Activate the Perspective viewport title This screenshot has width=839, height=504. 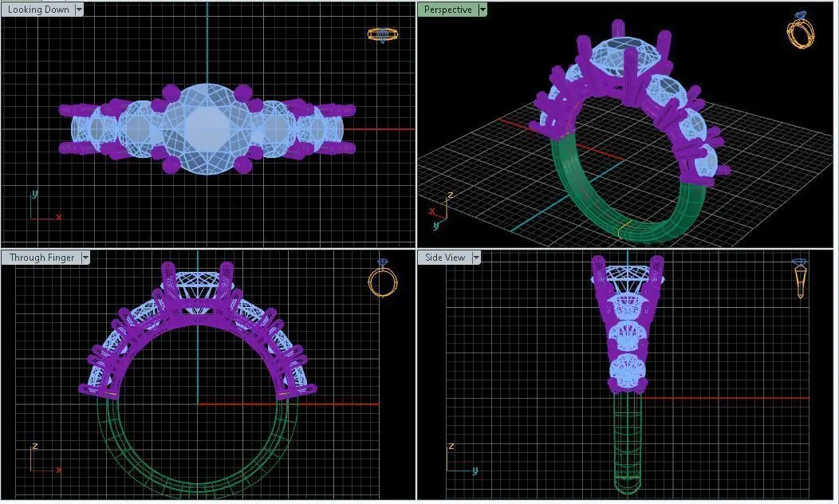448,10
